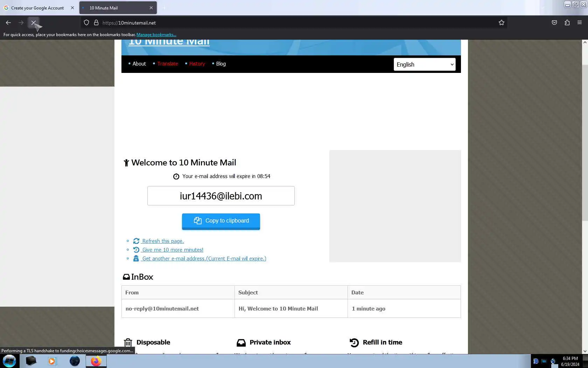Open the Windows Start button
This screenshot has width=588, height=368.
click(x=9, y=361)
